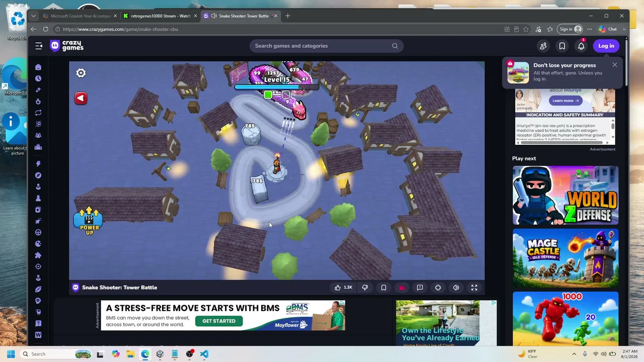Open browser Settings and more menu
The image size is (644, 362).
click(590, 29)
